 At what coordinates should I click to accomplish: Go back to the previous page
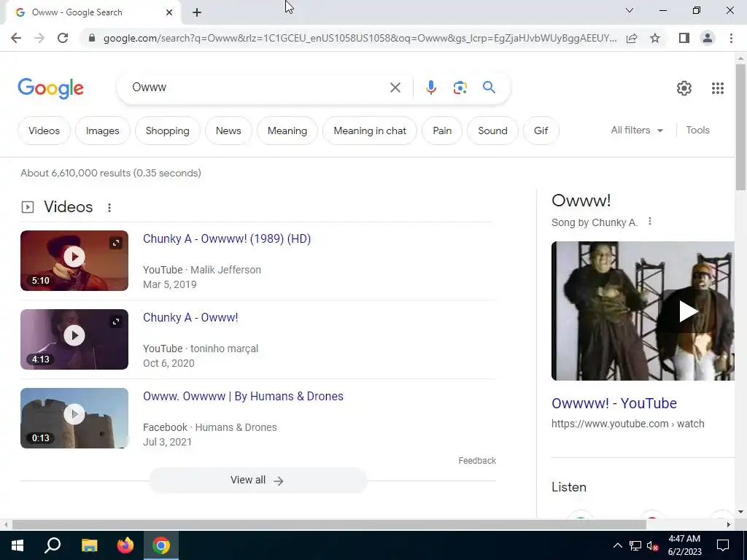tap(16, 38)
